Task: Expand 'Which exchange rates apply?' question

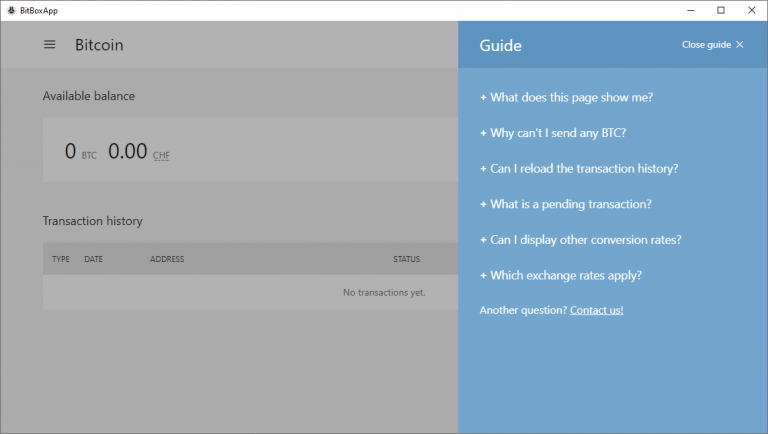Action: tap(560, 275)
